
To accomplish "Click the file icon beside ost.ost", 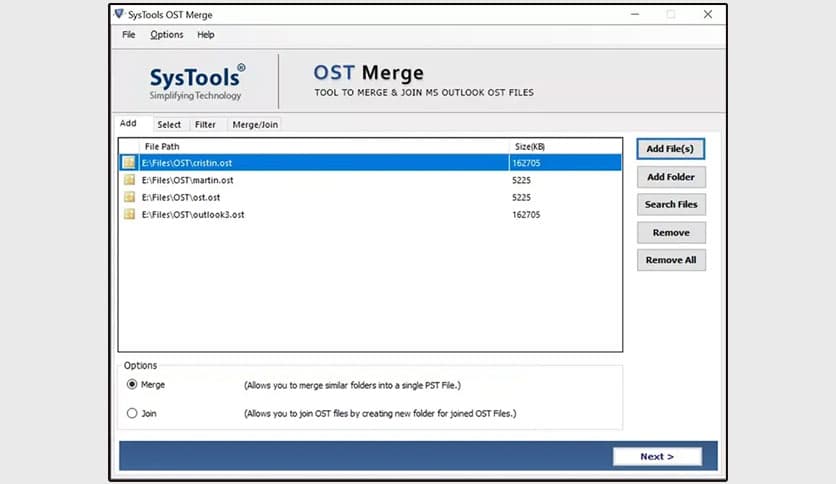I will [x=129, y=197].
